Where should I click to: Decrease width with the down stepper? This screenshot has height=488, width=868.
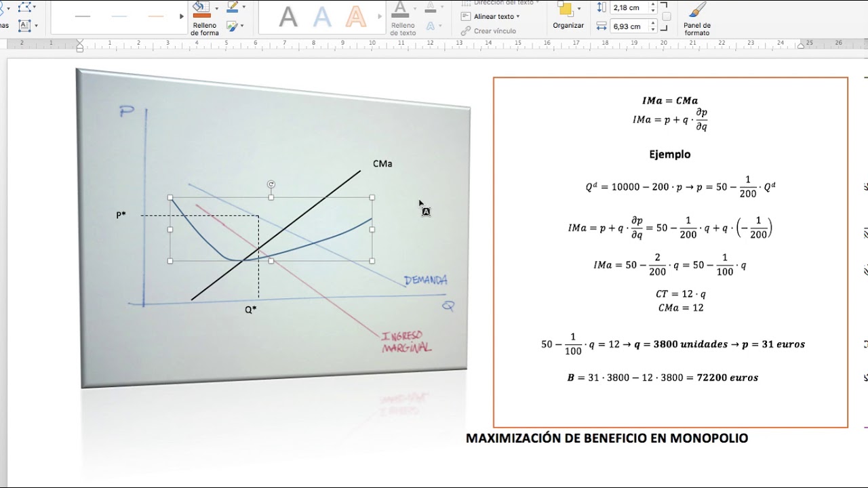tap(653, 30)
